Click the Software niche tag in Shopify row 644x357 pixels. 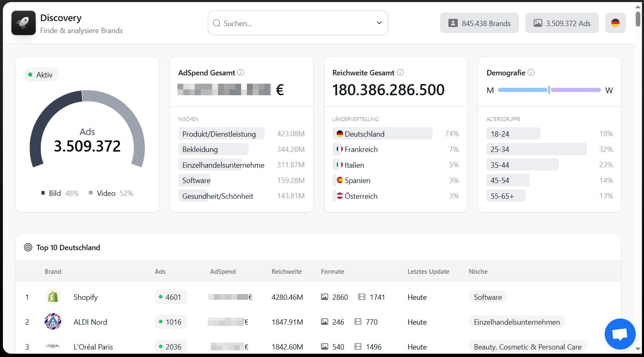tap(488, 297)
